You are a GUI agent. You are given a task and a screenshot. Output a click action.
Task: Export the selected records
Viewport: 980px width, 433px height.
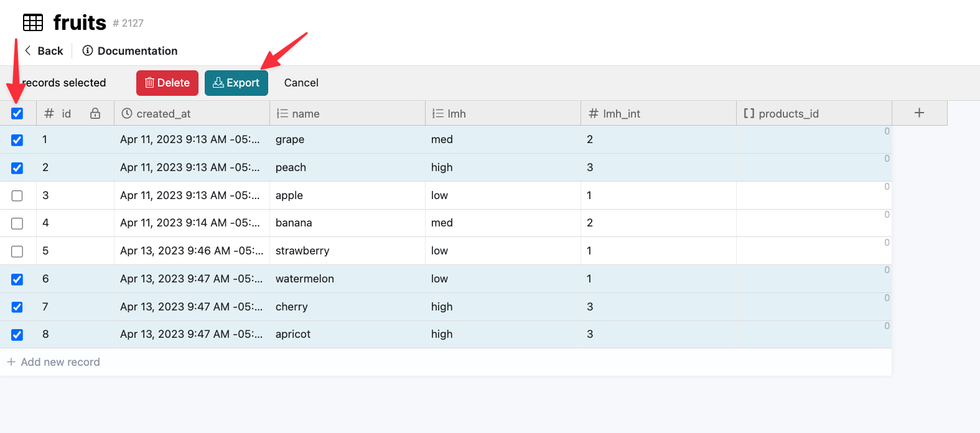pos(236,83)
